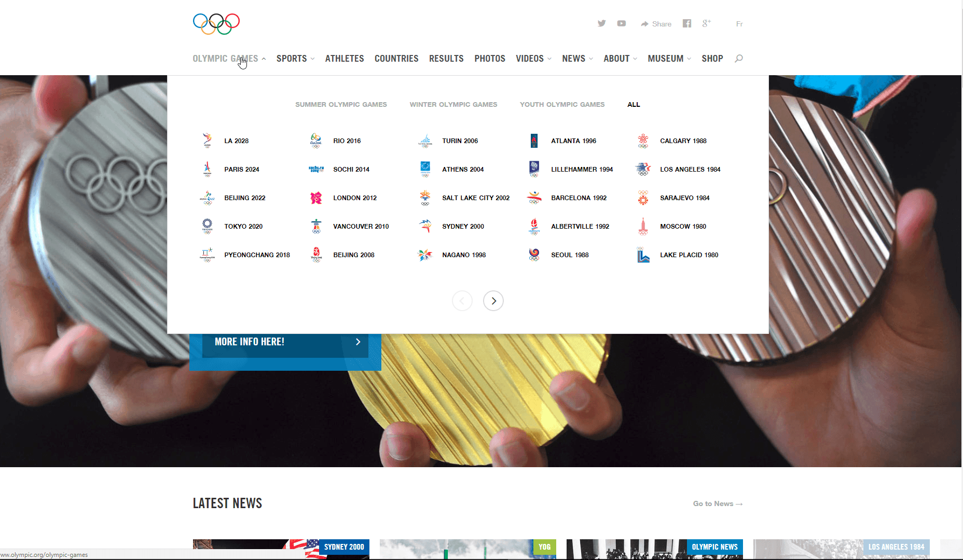Screen dimensions: 963x560
Task: Click the Seoul 1988 emblem icon
Action: 534,255
